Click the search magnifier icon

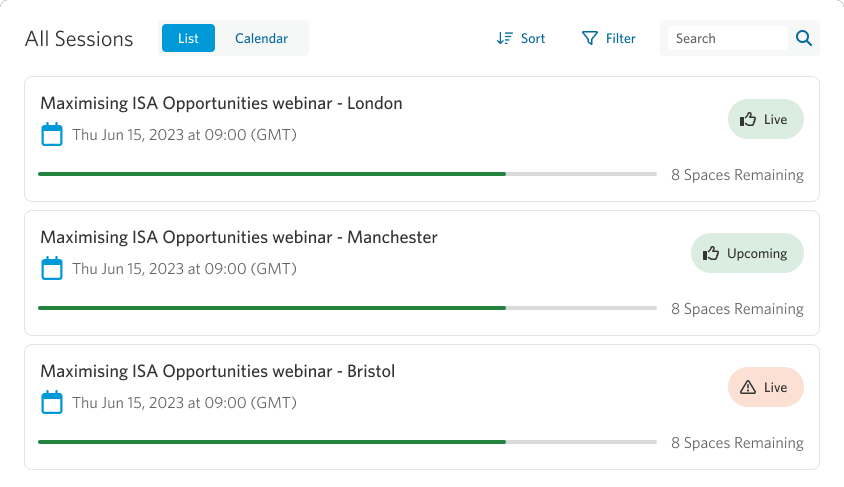click(804, 38)
